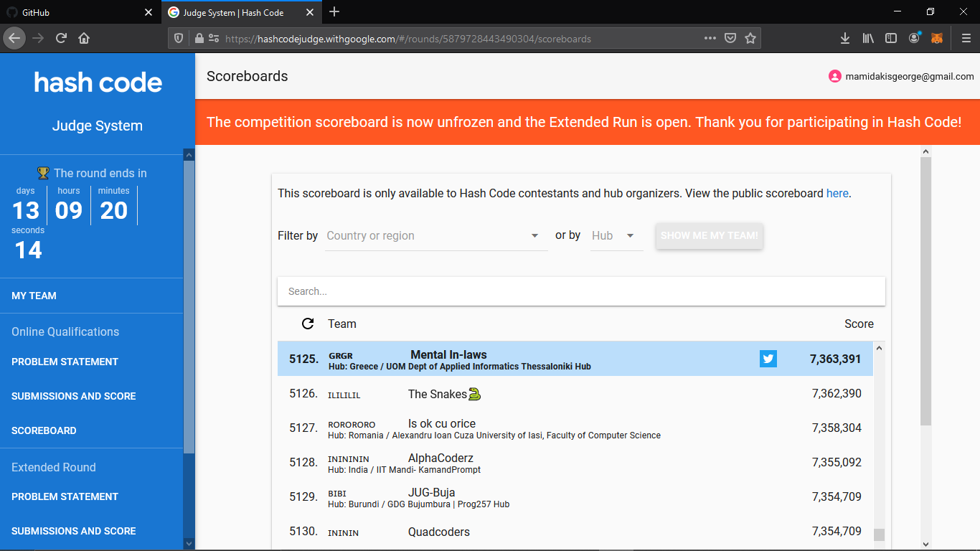This screenshot has height=551, width=980.
Task: Select the Is ok cu orice team
Action: click(575, 428)
